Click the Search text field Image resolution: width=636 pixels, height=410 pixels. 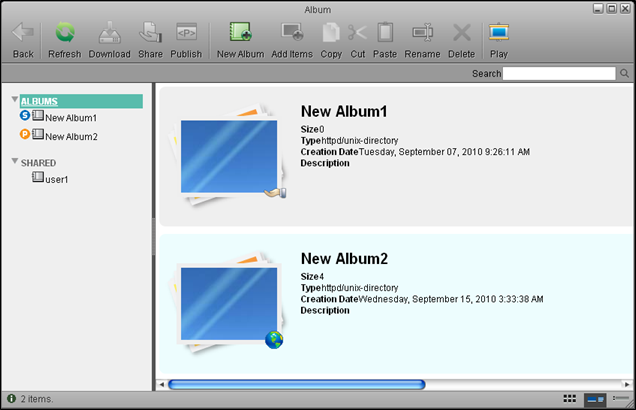pyautogui.click(x=559, y=74)
